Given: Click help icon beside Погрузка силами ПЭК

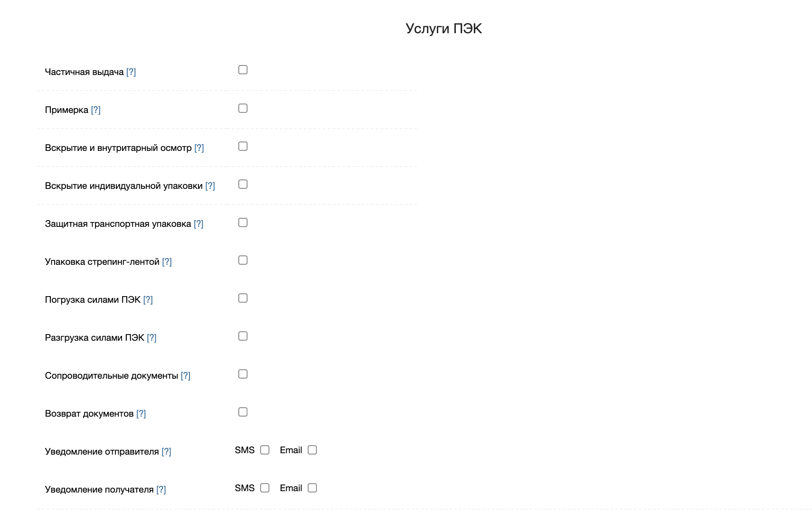Looking at the screenshot, I should 148,300.
